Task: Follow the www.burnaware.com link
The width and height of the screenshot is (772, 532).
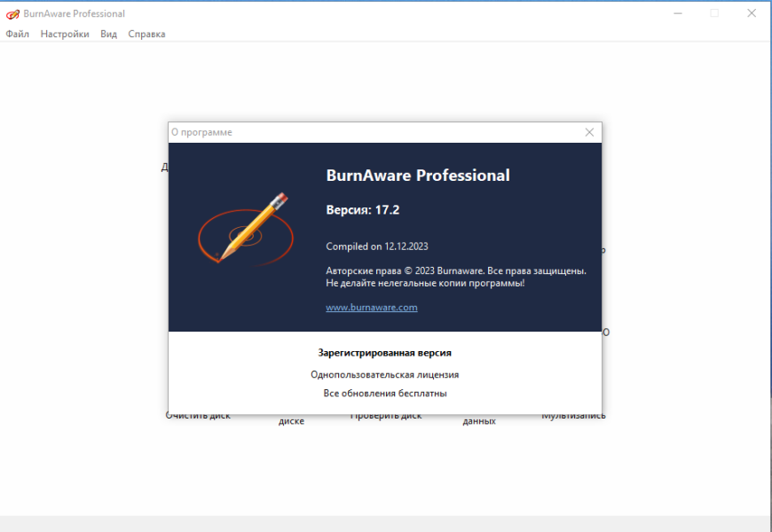Action: point(371,307)
